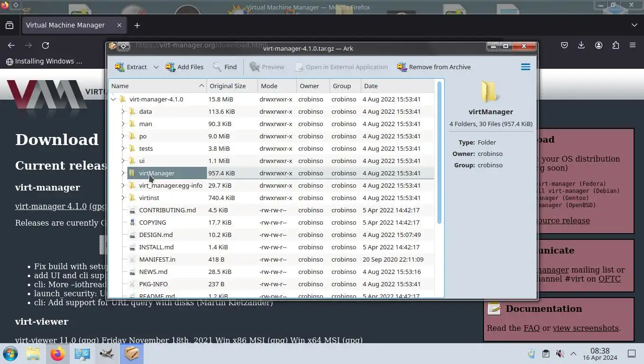Expand the virtManager folder
Image resolution: width=644 pixels, height=364 pixels.
coord(123,173)
